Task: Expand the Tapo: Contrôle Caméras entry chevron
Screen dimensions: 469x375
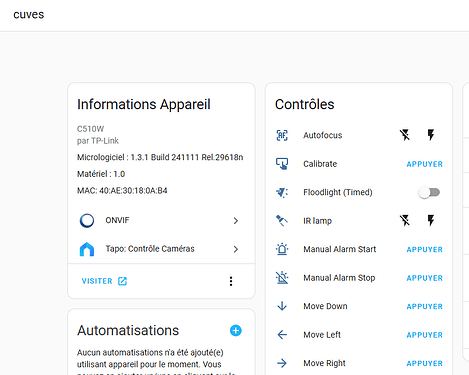Action: pyautogui.click(x=236, y=249)
